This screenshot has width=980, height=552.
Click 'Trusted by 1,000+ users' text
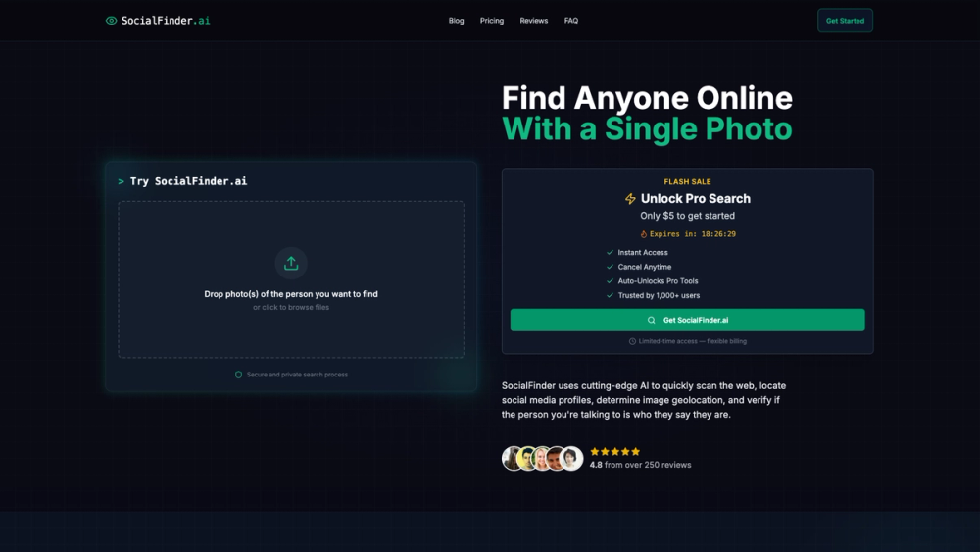tap(659, 296)
